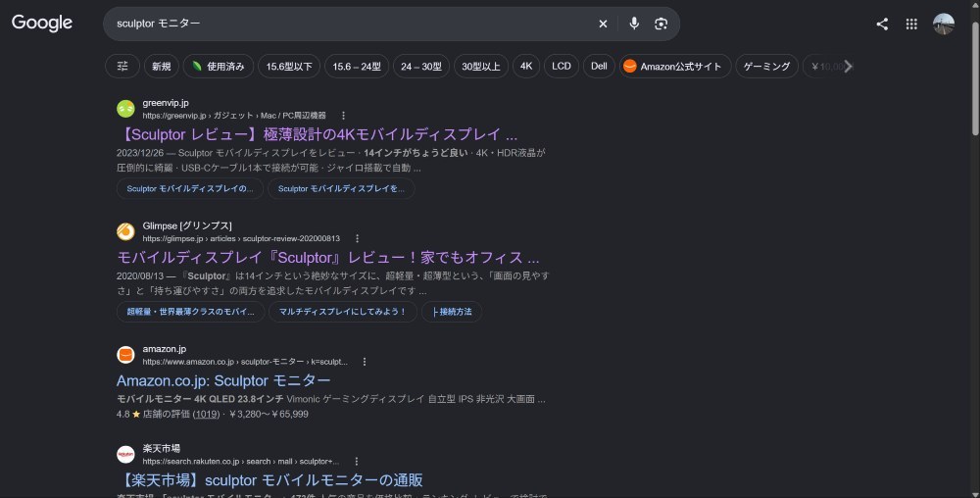Image resolution: width=980 pixels, height=498 pixels.
Task: Click the greenvip.jp site favicon
Action: pos(125,109)
